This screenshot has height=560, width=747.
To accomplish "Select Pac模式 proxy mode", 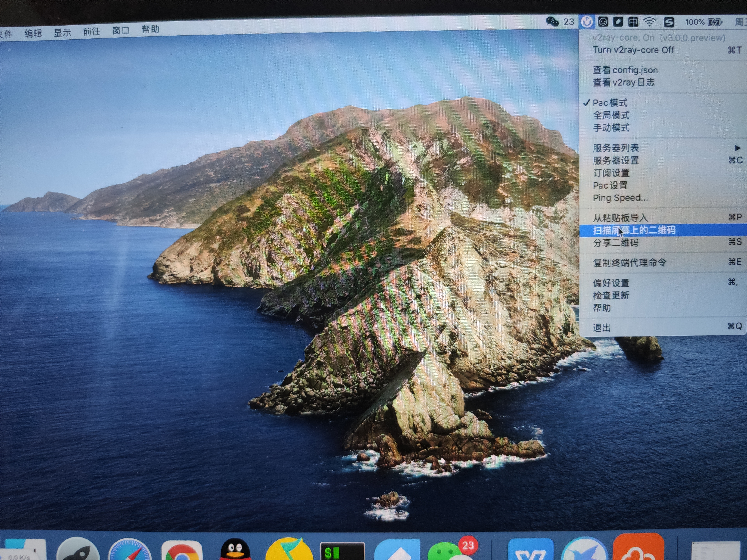I will point(610,103).
